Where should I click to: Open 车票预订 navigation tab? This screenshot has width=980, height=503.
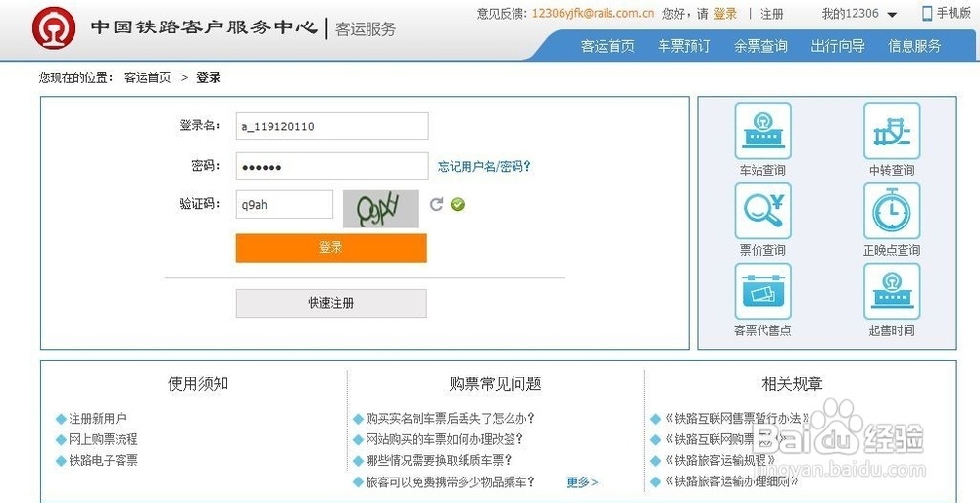click(x=684, y=46)
